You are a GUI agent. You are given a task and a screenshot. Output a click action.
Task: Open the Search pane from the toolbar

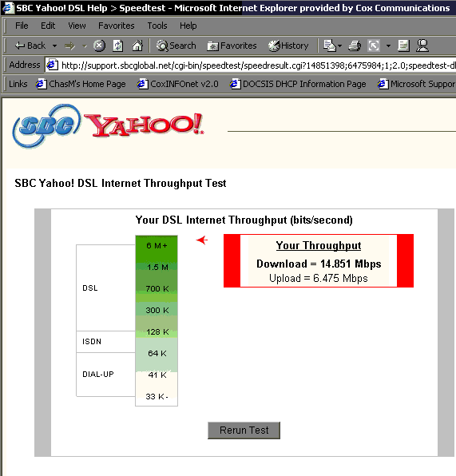pyautogui.click(x=176, y=46)
